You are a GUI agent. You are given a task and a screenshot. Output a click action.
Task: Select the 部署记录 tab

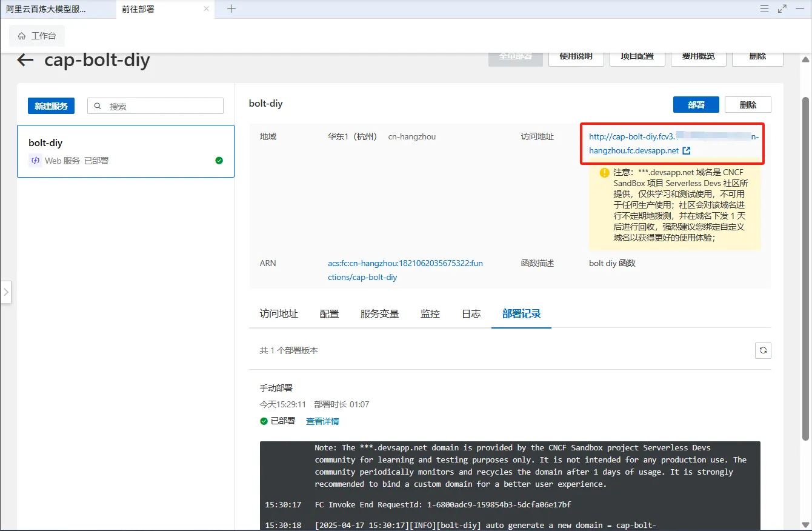click(521, 313)
